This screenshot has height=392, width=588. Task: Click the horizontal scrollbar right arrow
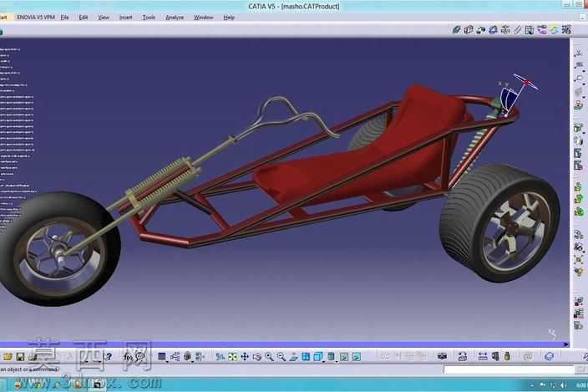tap(566, 344)
